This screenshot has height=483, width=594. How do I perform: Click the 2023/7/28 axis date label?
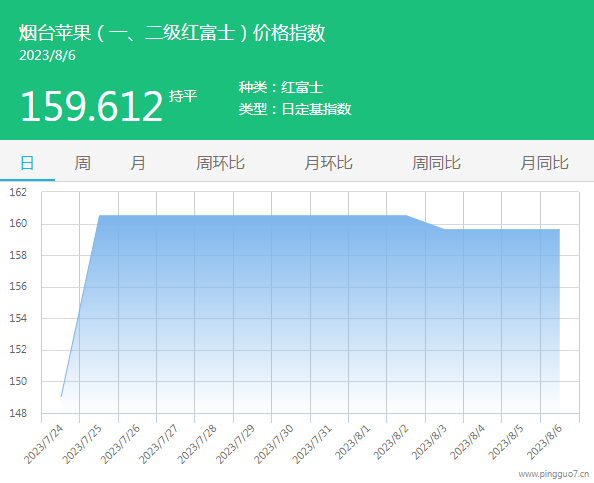[x=197, y=445]
